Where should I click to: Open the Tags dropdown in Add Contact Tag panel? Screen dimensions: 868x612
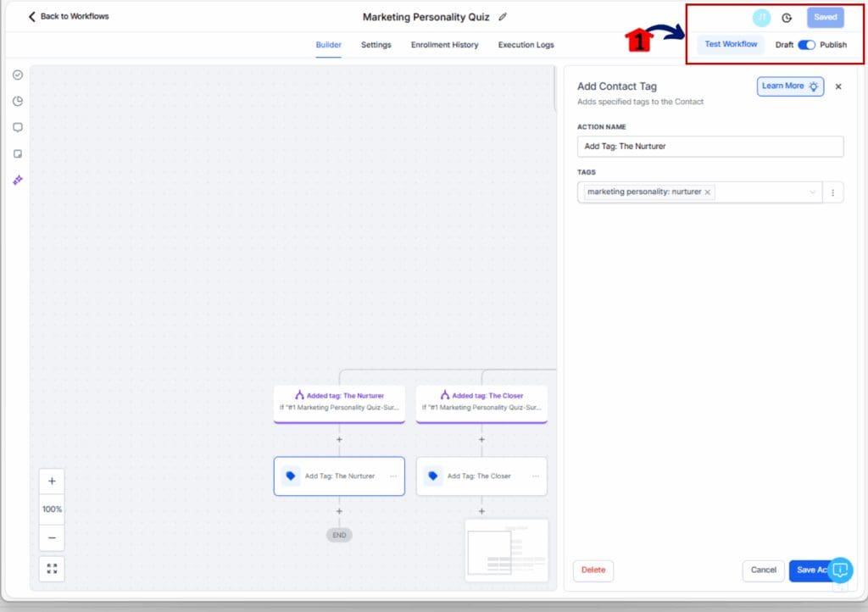coord(812,192)
